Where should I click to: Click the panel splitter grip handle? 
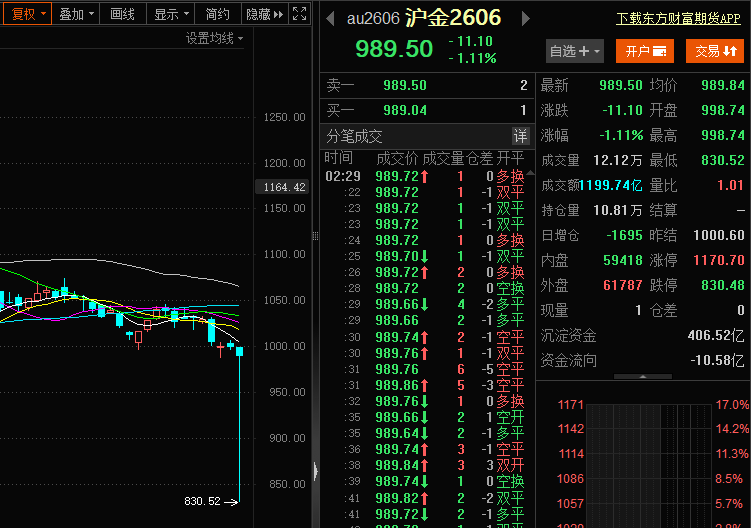click(316, 236)
